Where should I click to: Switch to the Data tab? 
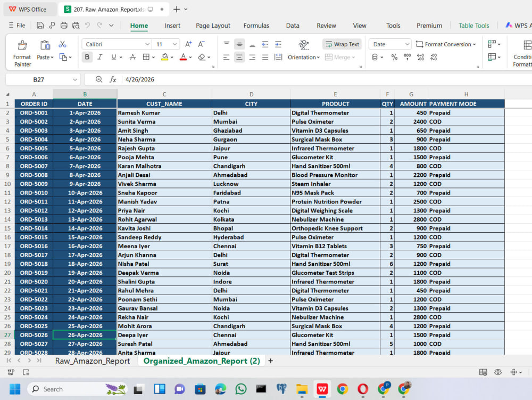pos(293,26)
